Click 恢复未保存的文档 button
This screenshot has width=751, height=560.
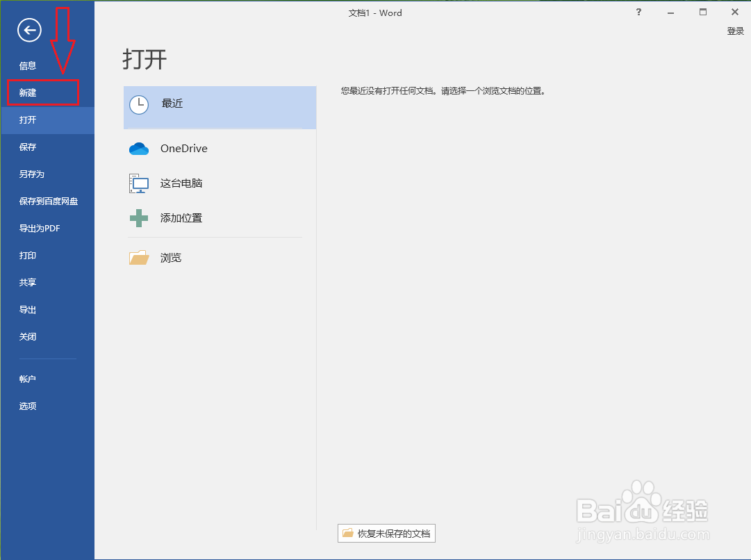tap(386, 533)
